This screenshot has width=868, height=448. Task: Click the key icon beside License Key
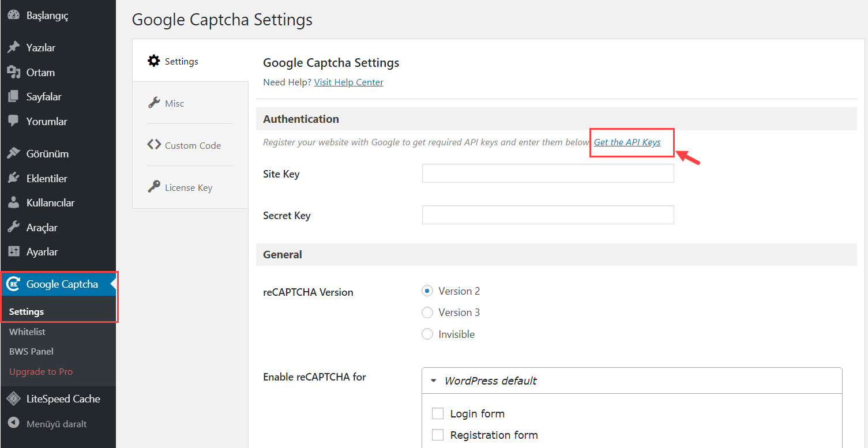tap(153, 187)
